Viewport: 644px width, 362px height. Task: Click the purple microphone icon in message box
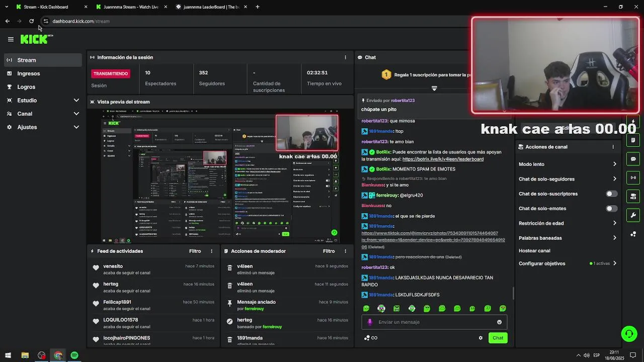click(370, 322)
